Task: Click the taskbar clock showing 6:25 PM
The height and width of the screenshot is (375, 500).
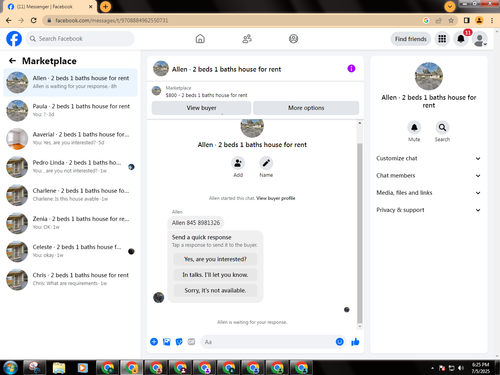Action: click(480, 368)
